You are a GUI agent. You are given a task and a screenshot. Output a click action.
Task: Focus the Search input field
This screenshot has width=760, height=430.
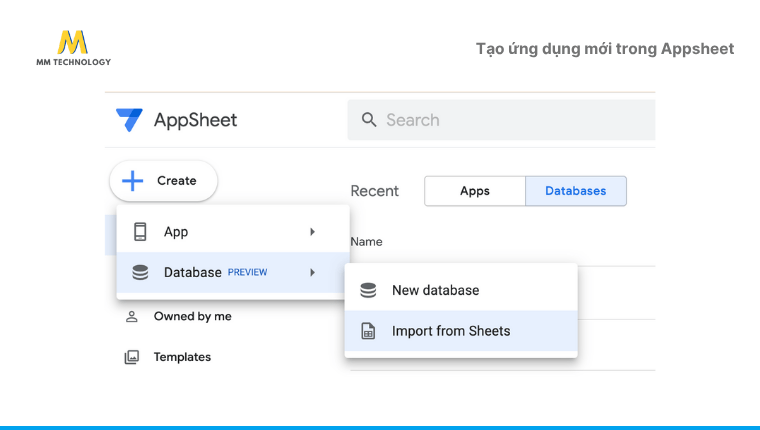pos(501,120)
